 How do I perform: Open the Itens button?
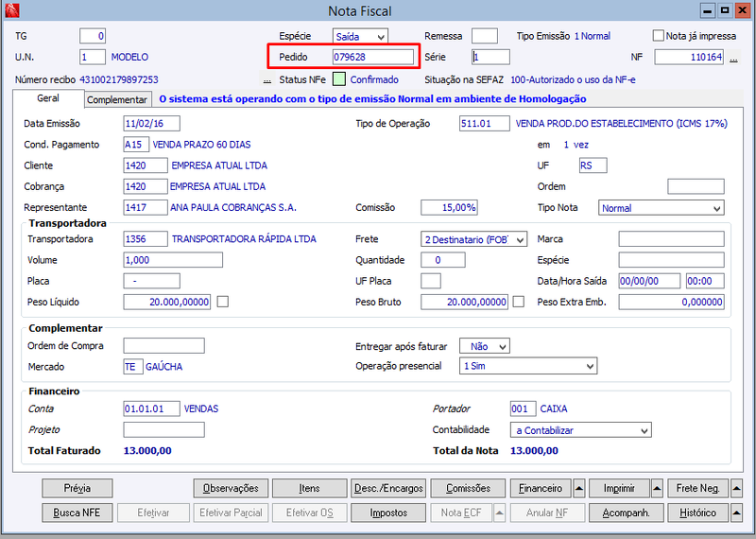tap(310, 488)
